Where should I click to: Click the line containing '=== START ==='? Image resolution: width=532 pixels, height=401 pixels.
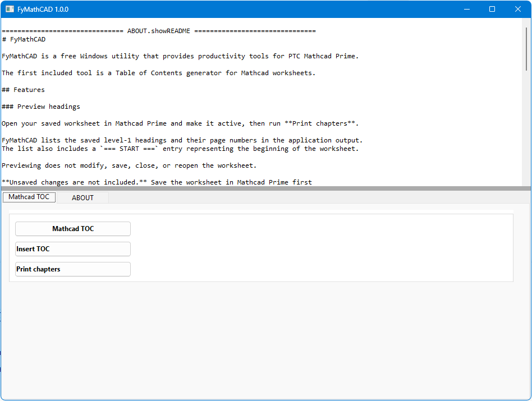[180, 149]
